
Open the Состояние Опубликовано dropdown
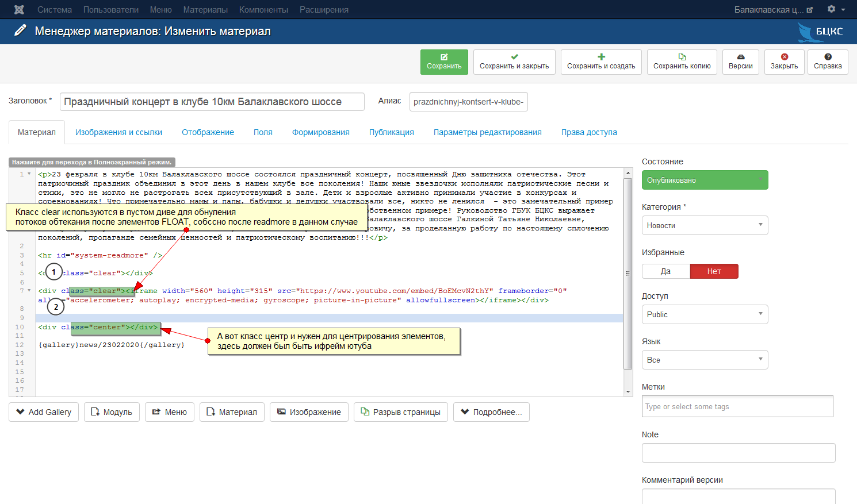tap(705, 180)
